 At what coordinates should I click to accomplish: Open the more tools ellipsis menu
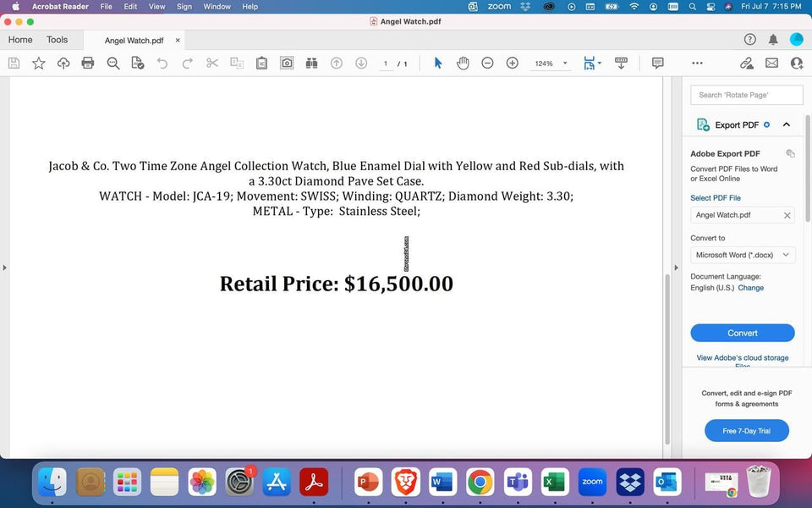click(697, 63)
